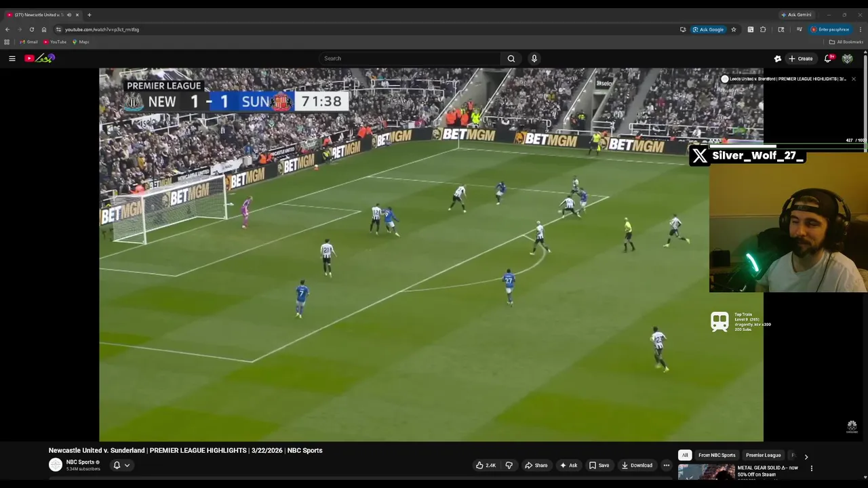This screenshot has height=488, width=868.
Task: Close the Leeds United v. Brentford card
Action: pyautogui.click(x=853, y=79)
